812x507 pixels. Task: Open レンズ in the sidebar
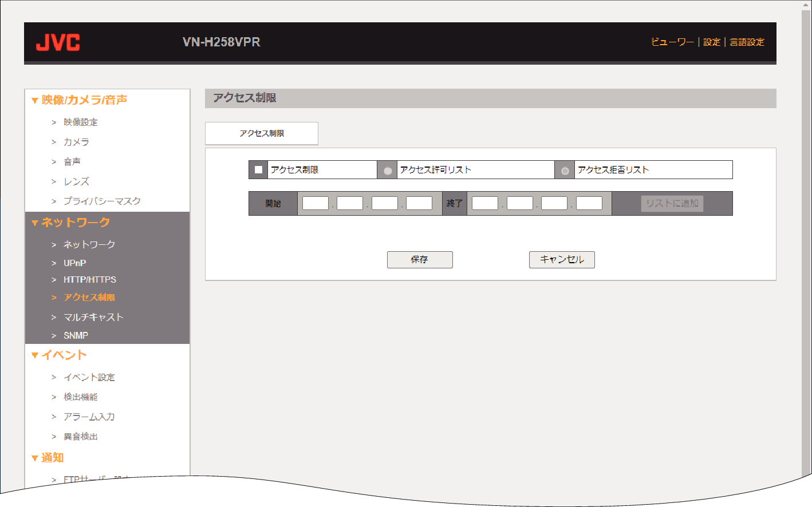(76, 181)
